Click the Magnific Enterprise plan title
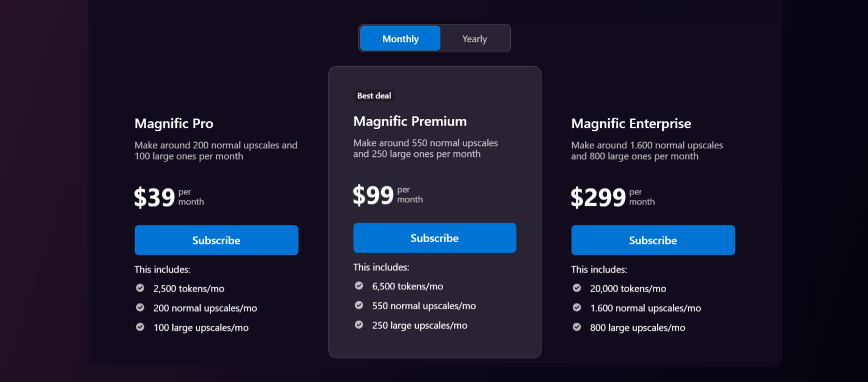This screenshot has width=868, height=382. 631,123
